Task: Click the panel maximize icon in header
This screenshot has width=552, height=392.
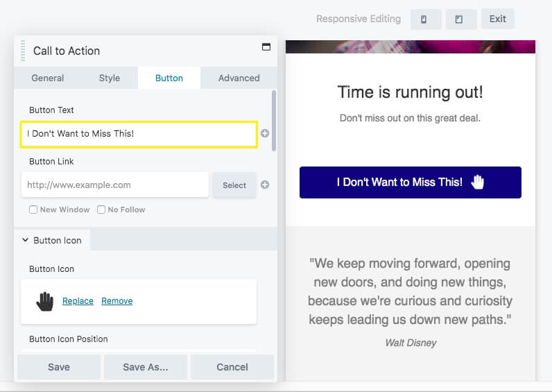Action: tap(266, 47)
